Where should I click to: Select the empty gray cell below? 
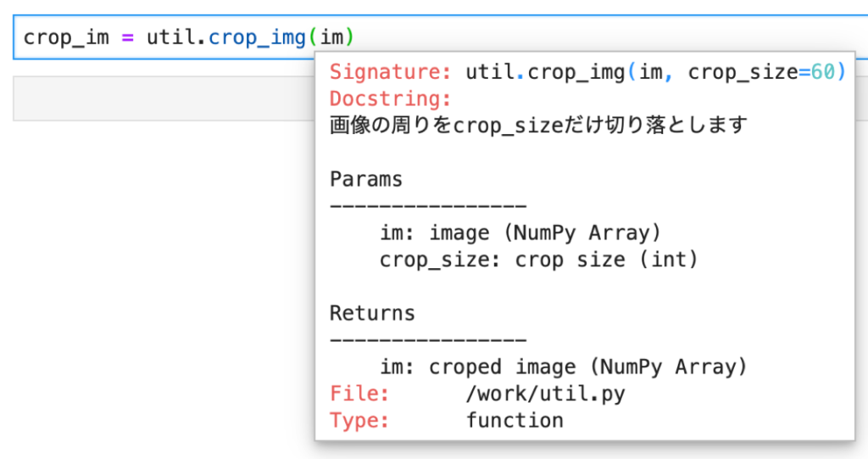tap(161, 98)
